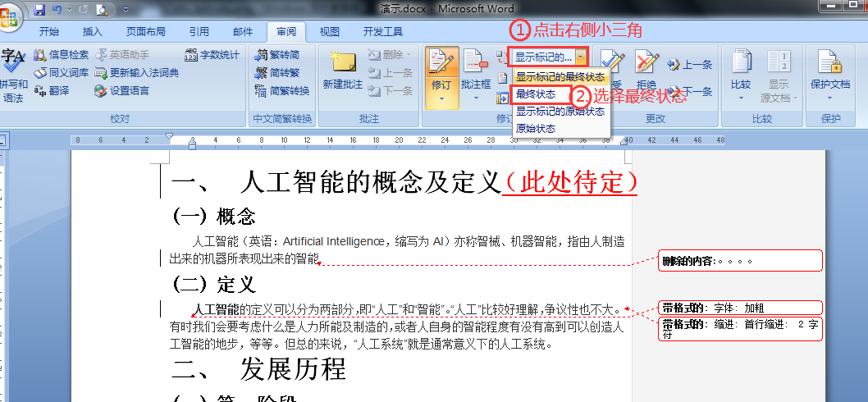Convert text with 繁转简

click(277, 55)
